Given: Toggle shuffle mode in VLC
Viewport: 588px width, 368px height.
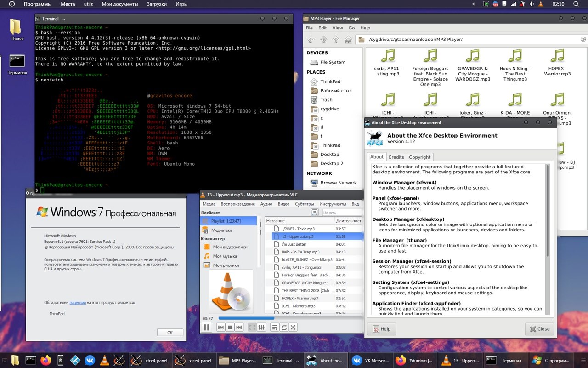Looking at the screenshot, I should 293,327.
